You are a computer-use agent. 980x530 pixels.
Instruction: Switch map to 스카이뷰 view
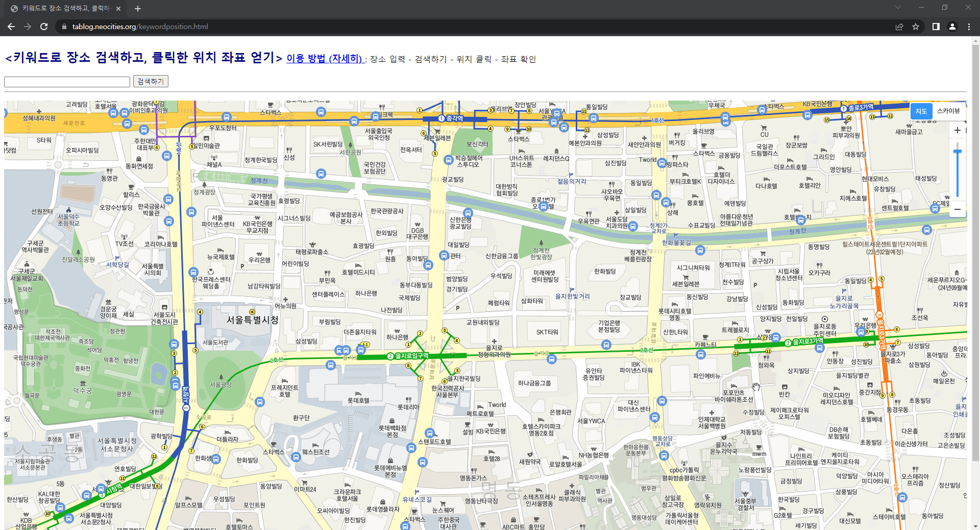tap(948, 111)
